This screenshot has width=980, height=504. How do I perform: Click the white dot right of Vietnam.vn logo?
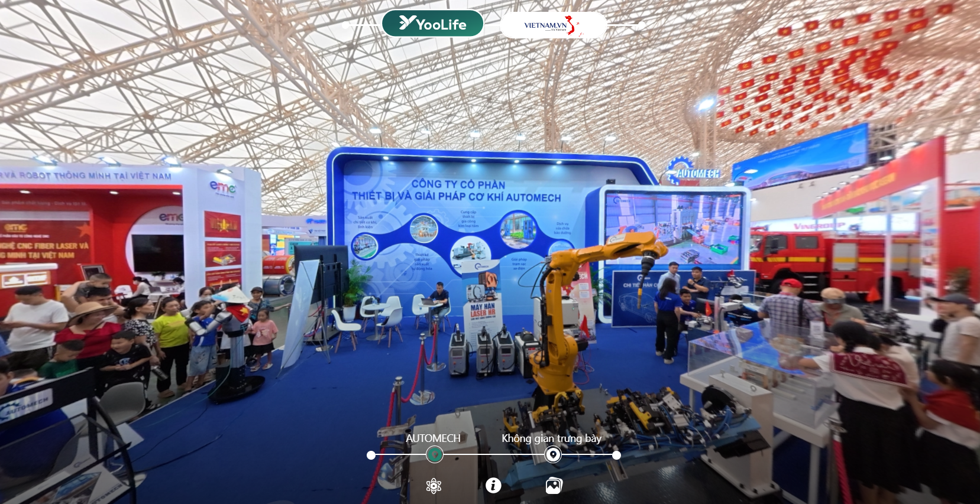[641, 25]
